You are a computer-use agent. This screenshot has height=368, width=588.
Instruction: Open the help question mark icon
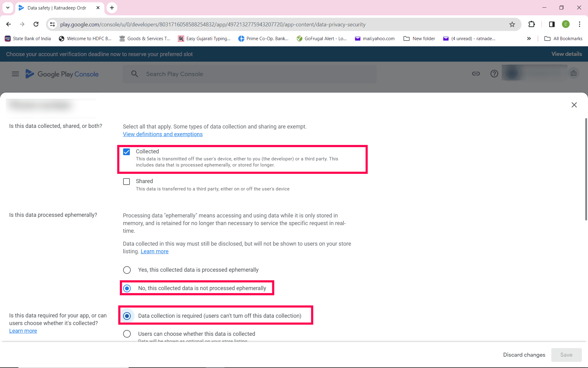[494, 74]
